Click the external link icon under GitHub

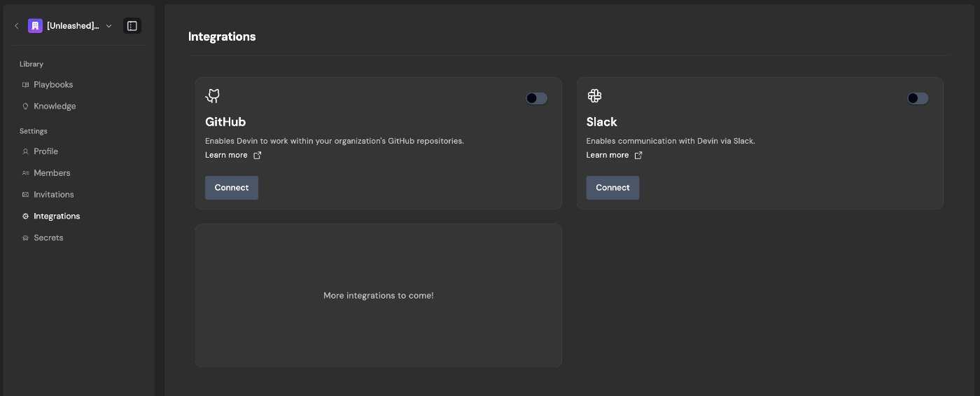[257, 155]
